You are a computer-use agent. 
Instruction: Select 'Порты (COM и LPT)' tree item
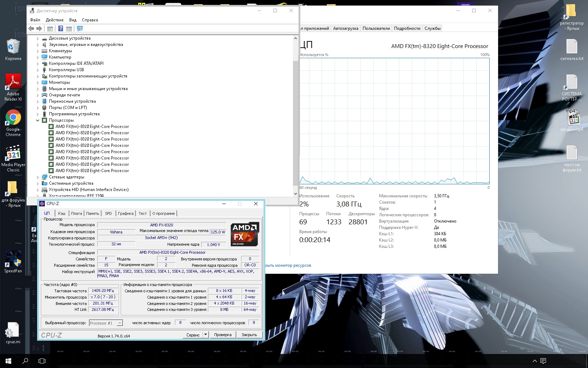68,108
